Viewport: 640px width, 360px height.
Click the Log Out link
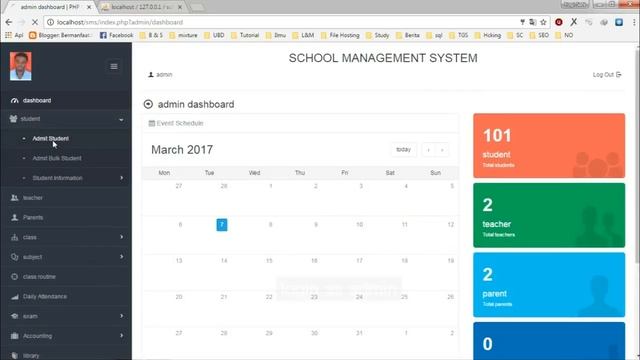[x=607, y=75]
